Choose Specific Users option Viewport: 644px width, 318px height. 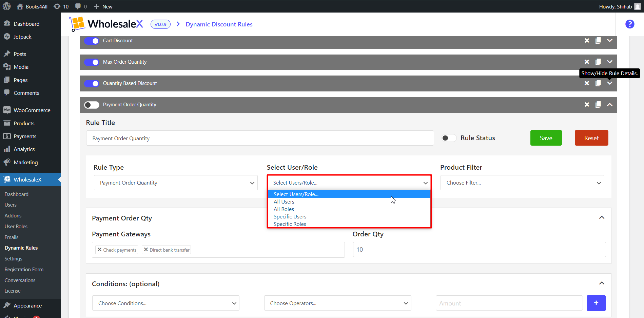pos(349,216)
